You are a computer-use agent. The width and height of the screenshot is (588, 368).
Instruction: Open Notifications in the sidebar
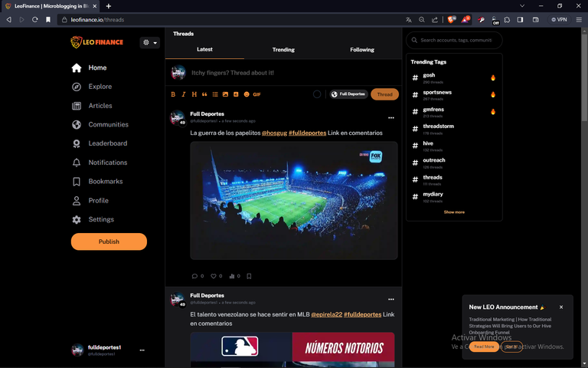(x=100, y=163)
